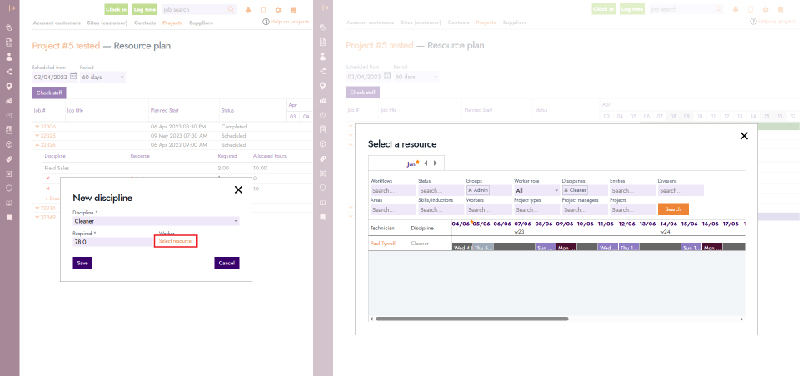
Task: Focus Workers filter search field
Action: [x=488, y=210]
